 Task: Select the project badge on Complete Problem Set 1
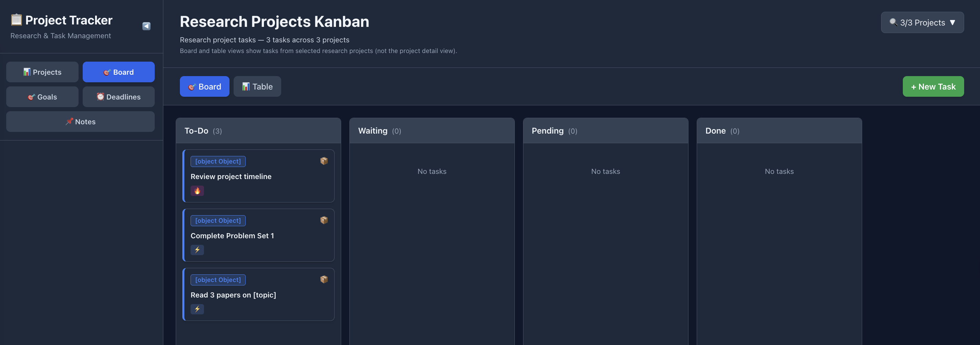pos(218,220)
